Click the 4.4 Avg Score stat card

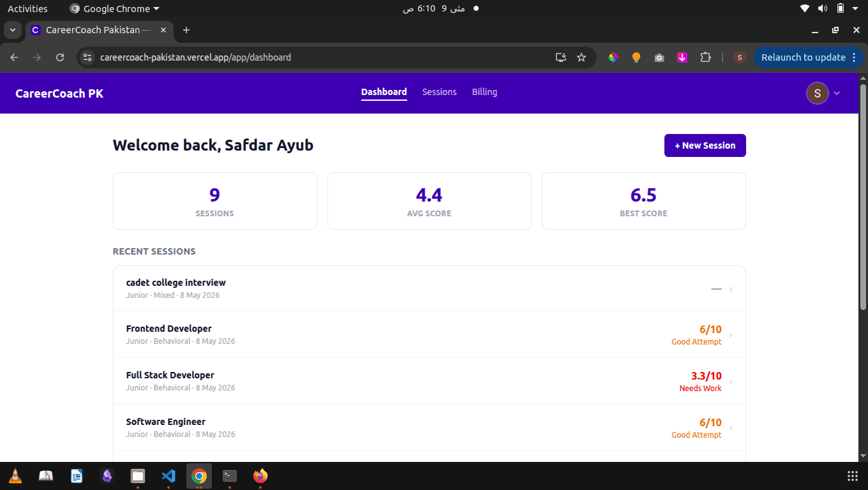[430, 201]
